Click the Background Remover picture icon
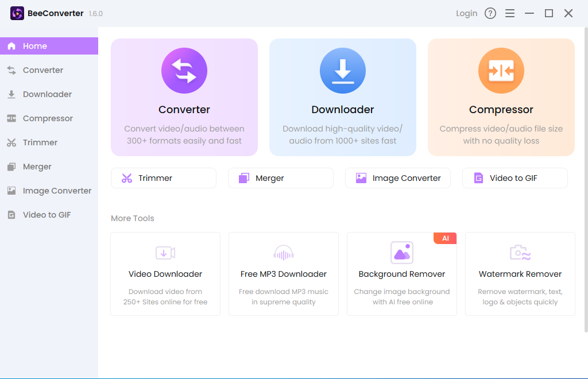Screen dimensions: 588x379 click(402, 253)
